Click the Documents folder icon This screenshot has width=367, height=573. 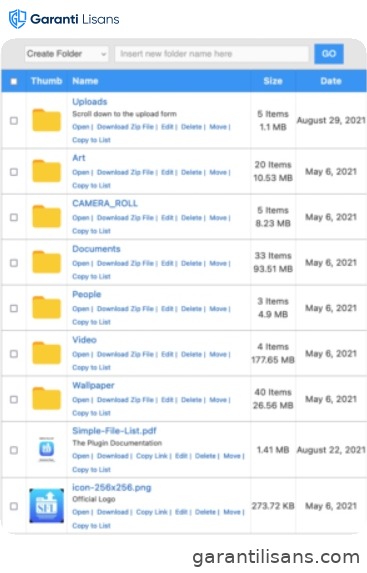46,262
